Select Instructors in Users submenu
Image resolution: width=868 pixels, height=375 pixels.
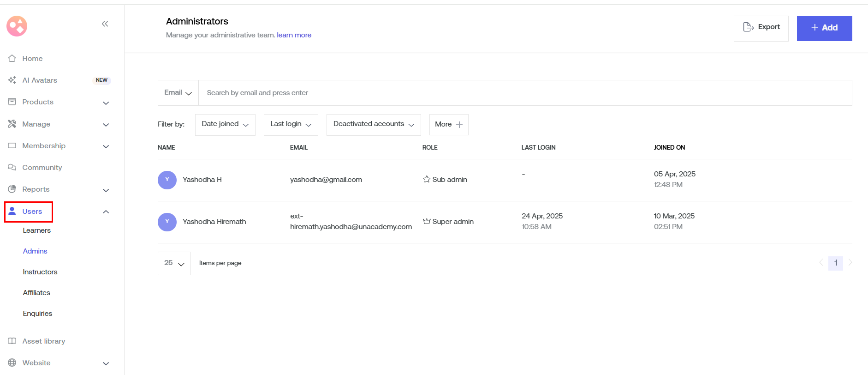[x=40, y=272]
